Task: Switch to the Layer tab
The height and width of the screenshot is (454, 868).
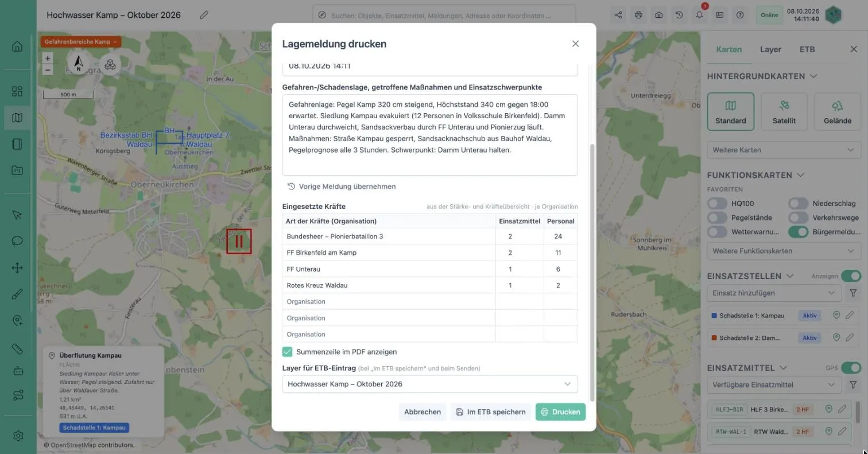Action: (x=770, y=49)
